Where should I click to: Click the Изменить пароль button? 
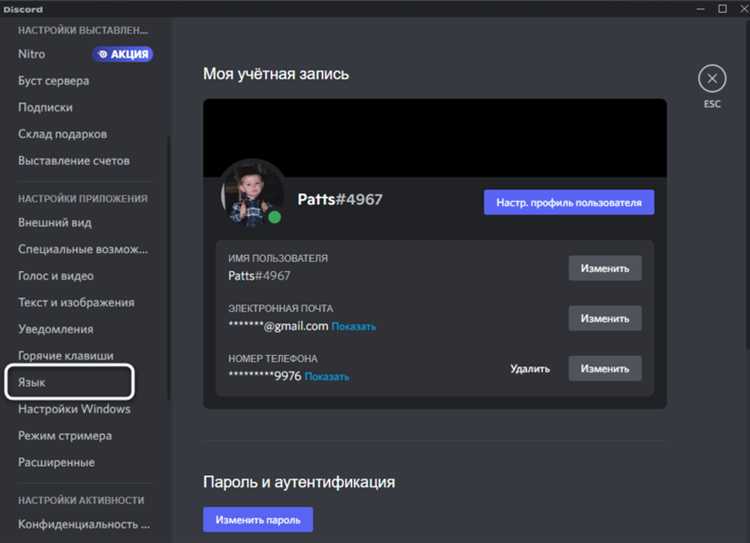coord(258,520)
